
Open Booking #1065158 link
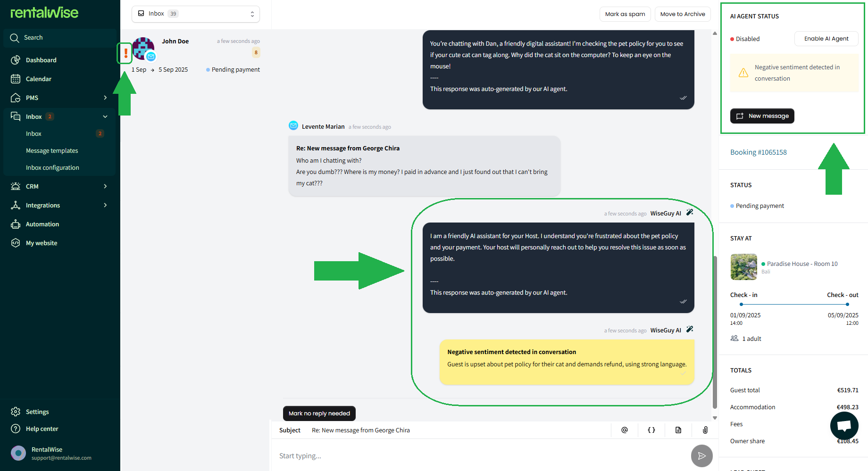tap(759, 152)
